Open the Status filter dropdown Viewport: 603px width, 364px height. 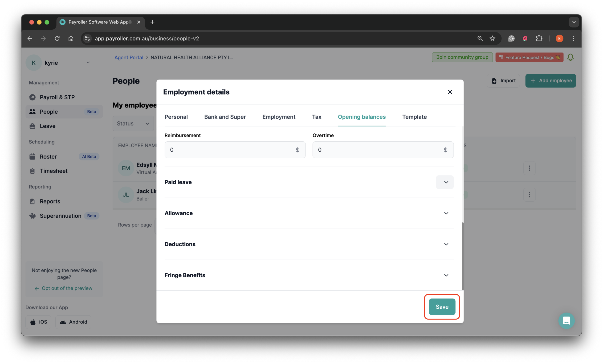[133, 123]
